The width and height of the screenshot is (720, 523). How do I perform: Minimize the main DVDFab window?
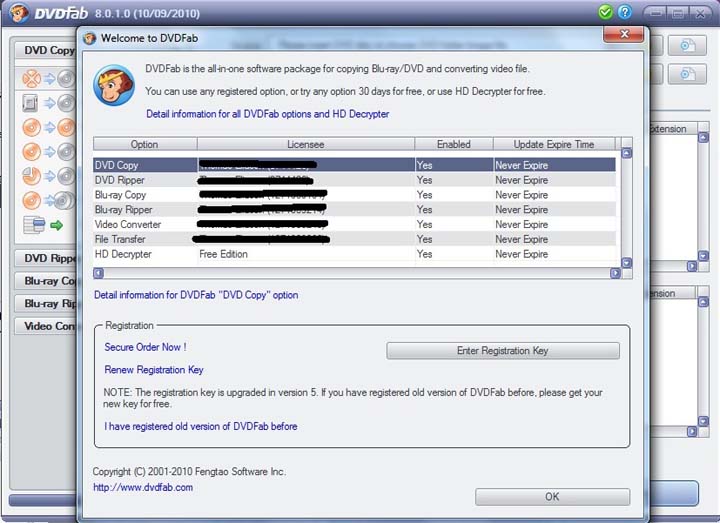(656, 13)
